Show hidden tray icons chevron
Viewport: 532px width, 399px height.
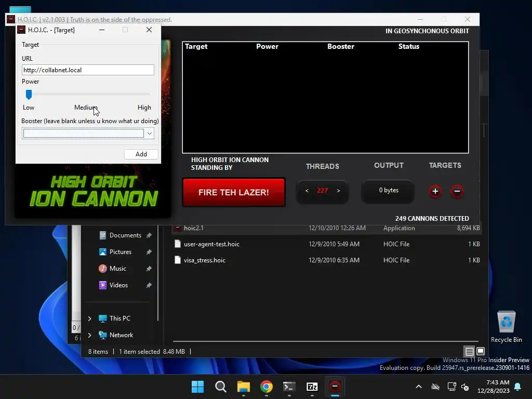(419, 387)
